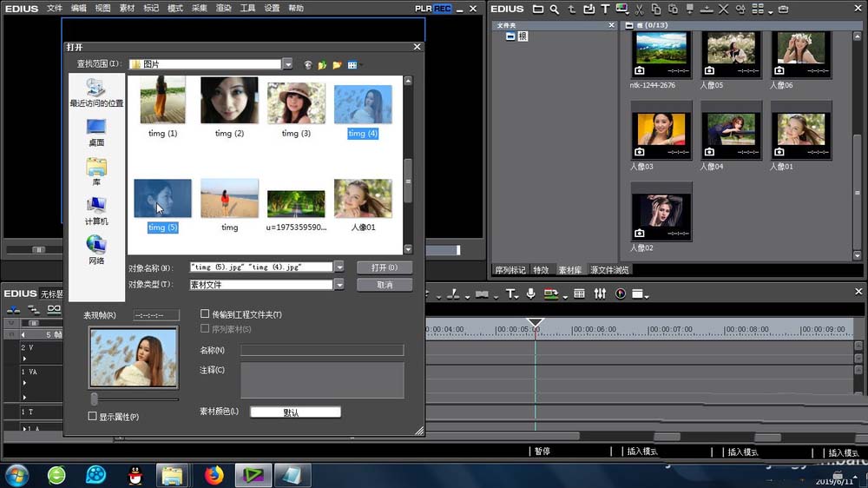
Task: Select the 人像01 thumbnail in file list
Action: pyautogui.click(x=363, y=199)
